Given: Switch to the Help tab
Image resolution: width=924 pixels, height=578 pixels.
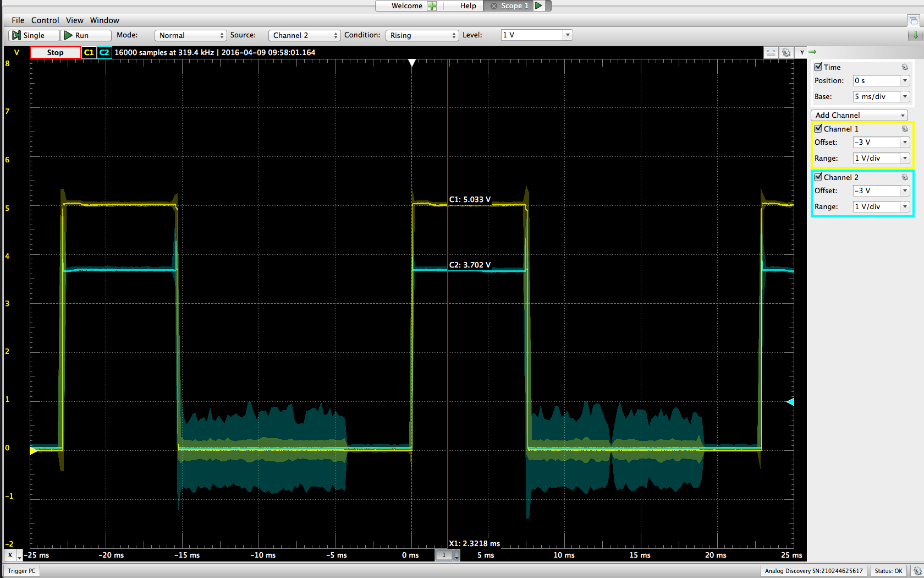Looking at the screenshot, I should tap(468, 6).
